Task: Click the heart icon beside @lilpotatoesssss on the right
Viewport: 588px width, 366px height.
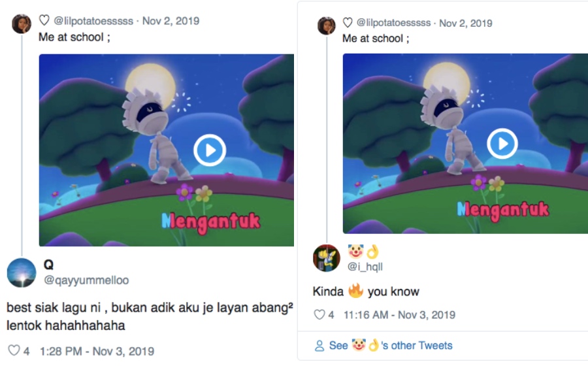Action: point(348,23)
